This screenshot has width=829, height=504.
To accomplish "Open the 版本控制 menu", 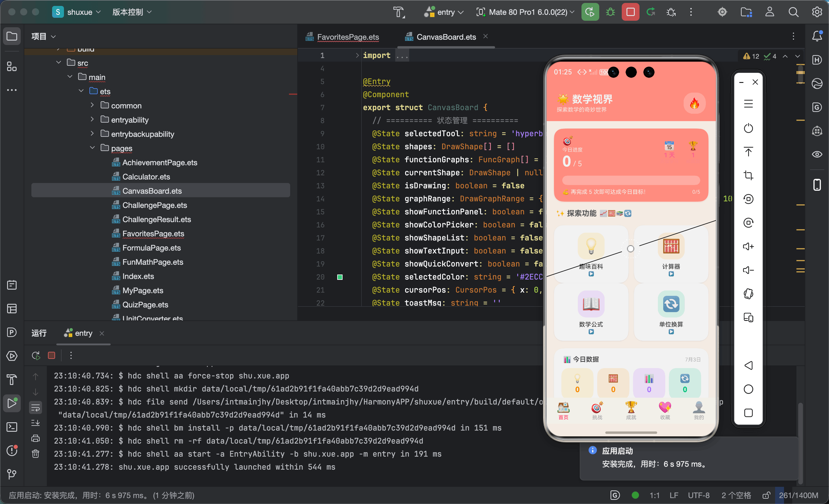I will 131,12.
